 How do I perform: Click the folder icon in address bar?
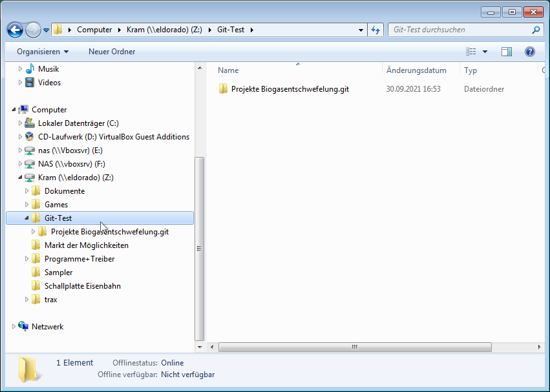click(58, 30)
